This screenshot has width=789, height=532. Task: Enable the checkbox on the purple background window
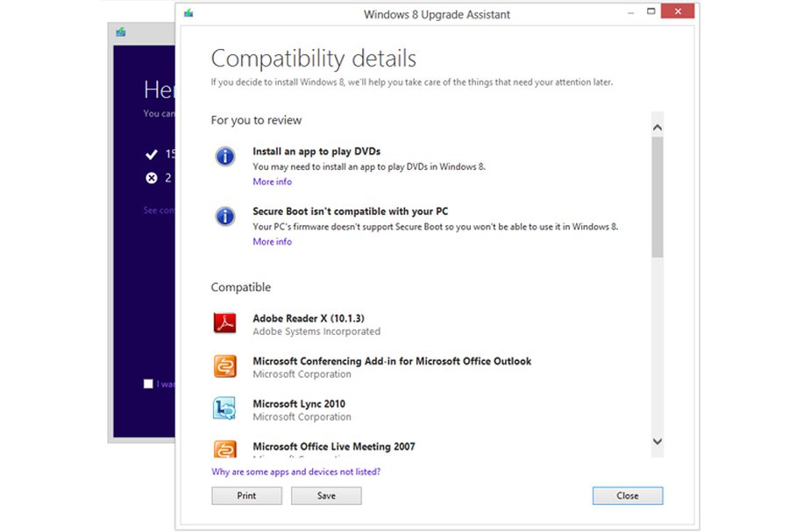[148, 384]
